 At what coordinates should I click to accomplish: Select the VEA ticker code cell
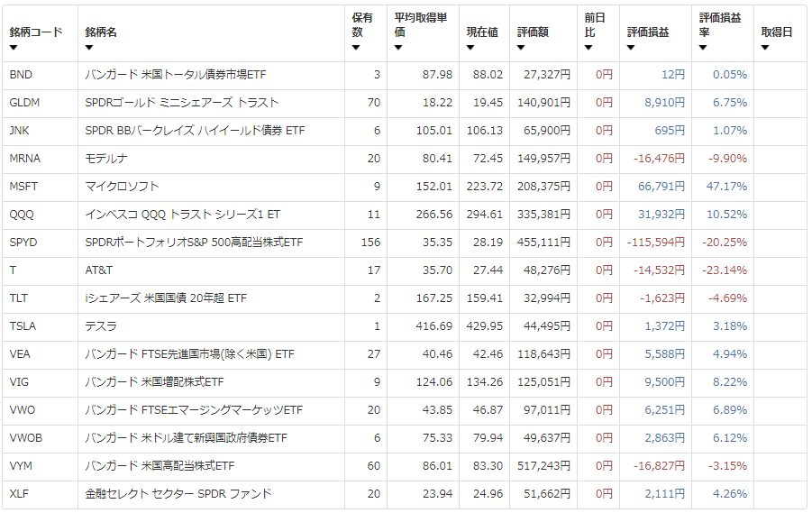click(41, 355)
